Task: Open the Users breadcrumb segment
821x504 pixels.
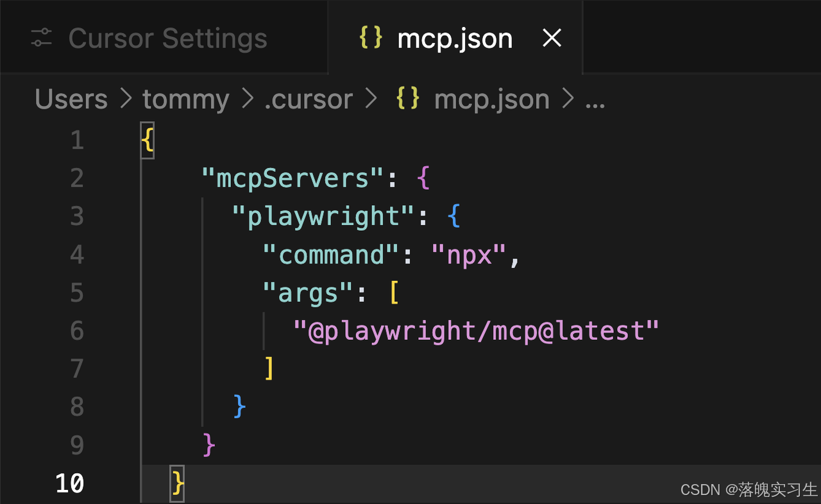Action: (71, 99)
